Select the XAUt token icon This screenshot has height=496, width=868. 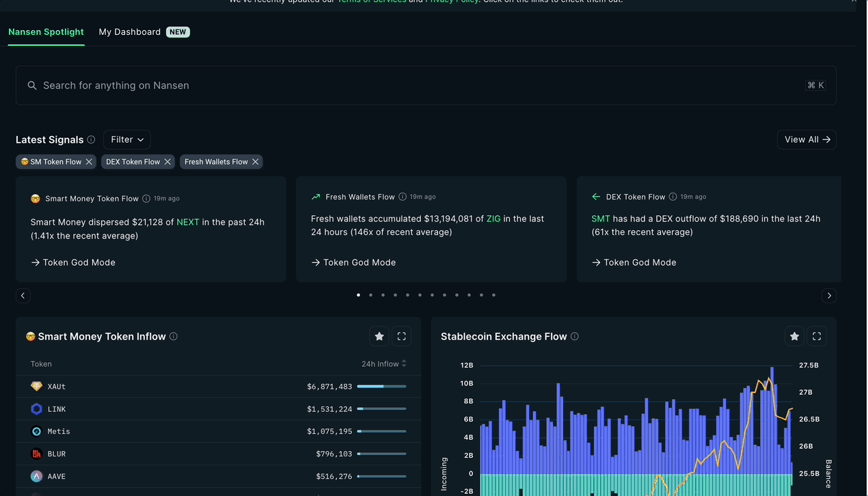pos(36,386)
